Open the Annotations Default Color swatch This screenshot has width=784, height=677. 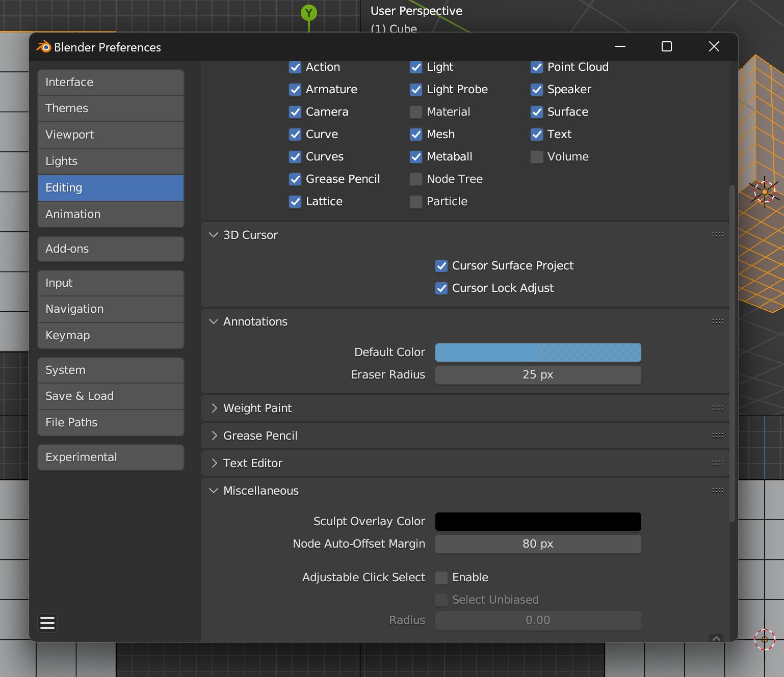click(538, 353)
